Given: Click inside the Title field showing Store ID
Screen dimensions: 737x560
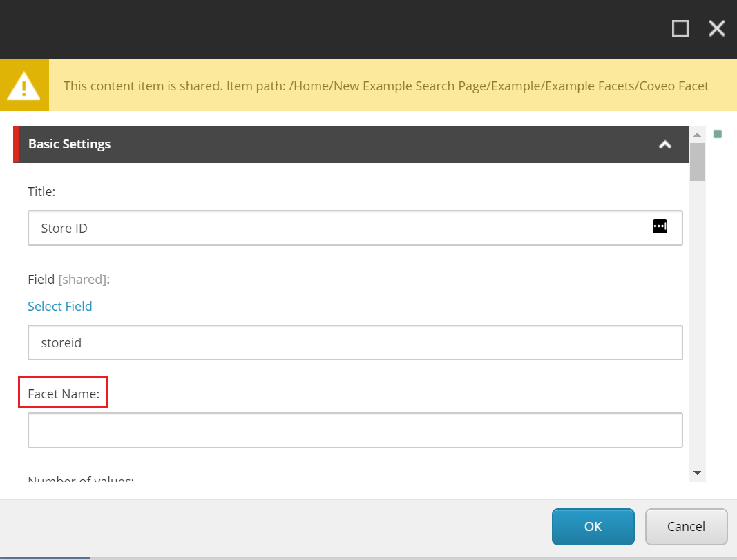Looking at the screenshot, I should 276,228.
